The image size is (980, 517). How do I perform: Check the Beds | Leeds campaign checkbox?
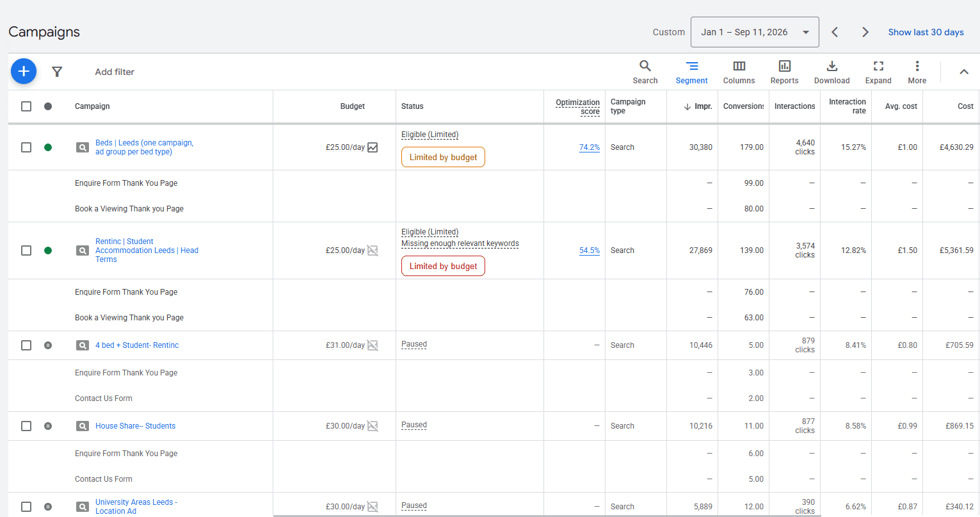point(26,147)
